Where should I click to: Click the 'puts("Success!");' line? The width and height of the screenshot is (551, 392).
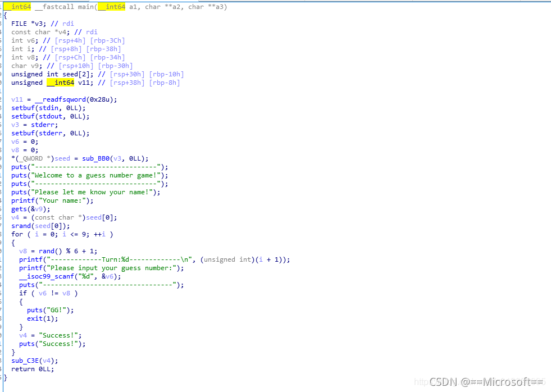point(52,344)
